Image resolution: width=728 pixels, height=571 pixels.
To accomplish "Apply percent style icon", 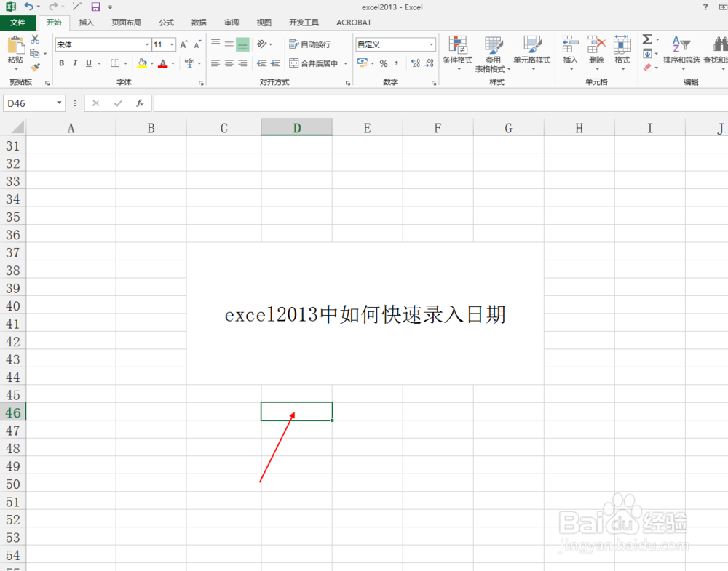I will [384, 63].
